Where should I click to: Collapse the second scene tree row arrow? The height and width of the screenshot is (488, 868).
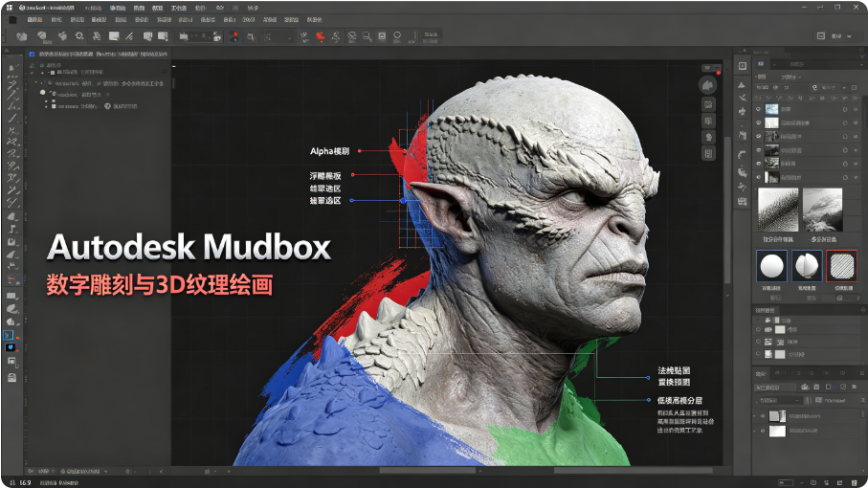click(x=32, y=73)
